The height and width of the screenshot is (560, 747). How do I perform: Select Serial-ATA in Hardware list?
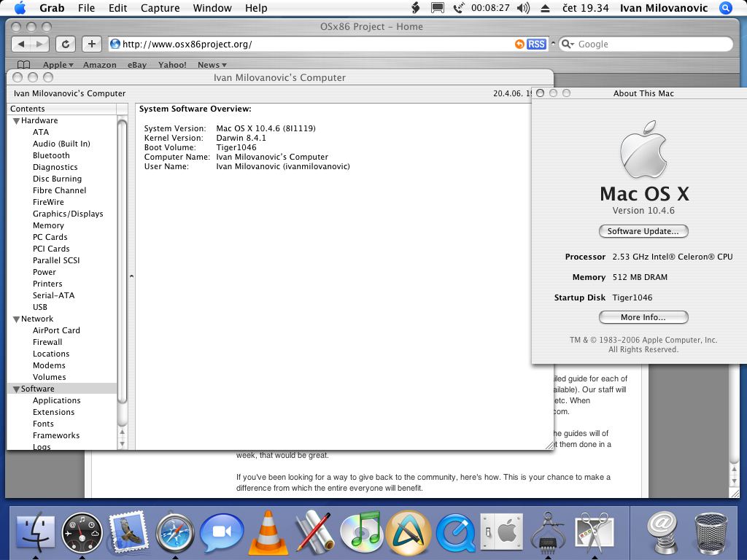[x=53, y=296]
